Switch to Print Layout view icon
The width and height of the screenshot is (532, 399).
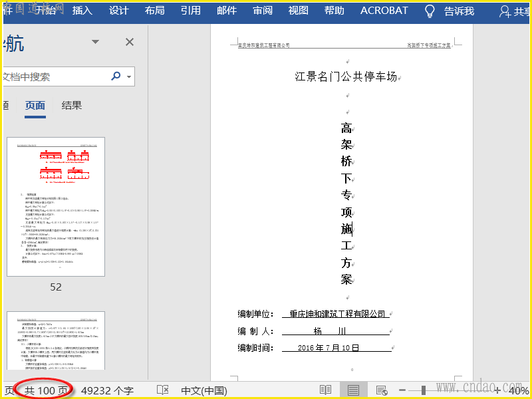point(353,390)
